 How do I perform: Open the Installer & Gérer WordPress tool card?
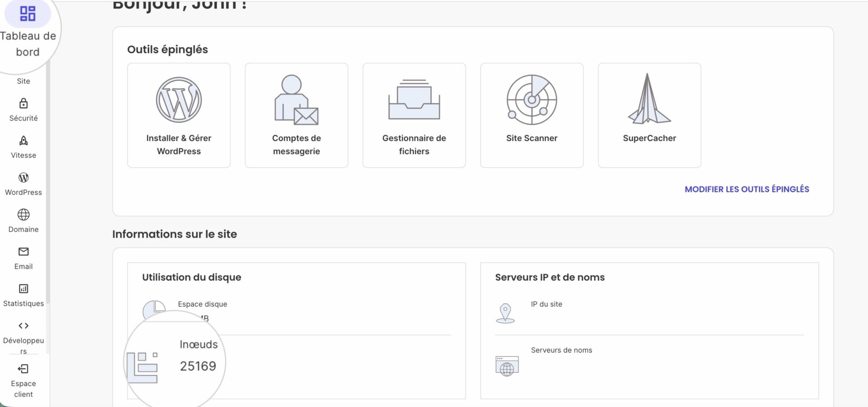[x=179, y=115]
